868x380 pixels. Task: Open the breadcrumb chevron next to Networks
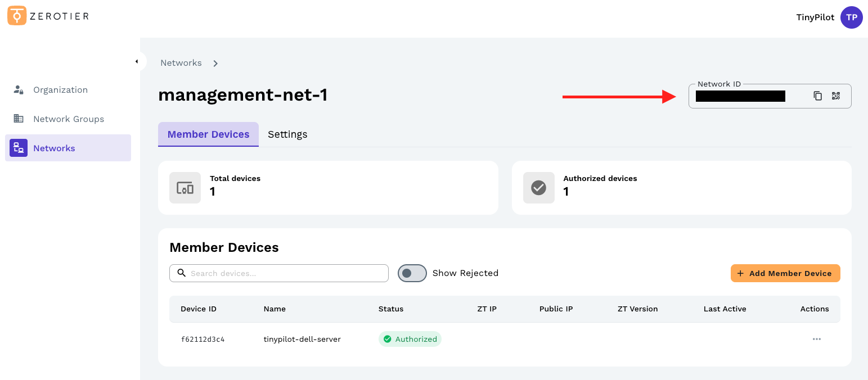[x=215, y=63]
